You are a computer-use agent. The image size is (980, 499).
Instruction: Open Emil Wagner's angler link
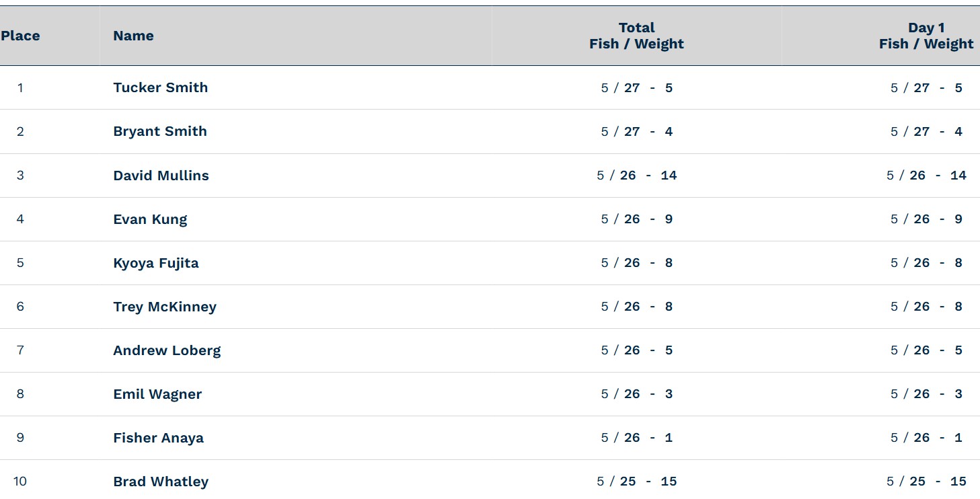coord(157,394)
